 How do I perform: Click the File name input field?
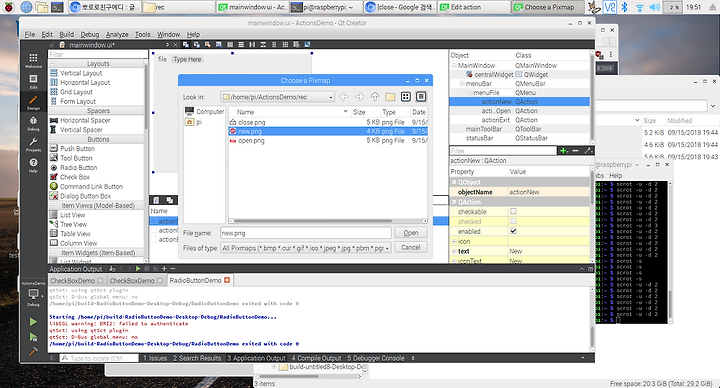pyautogui.click(x=306, y=233)
